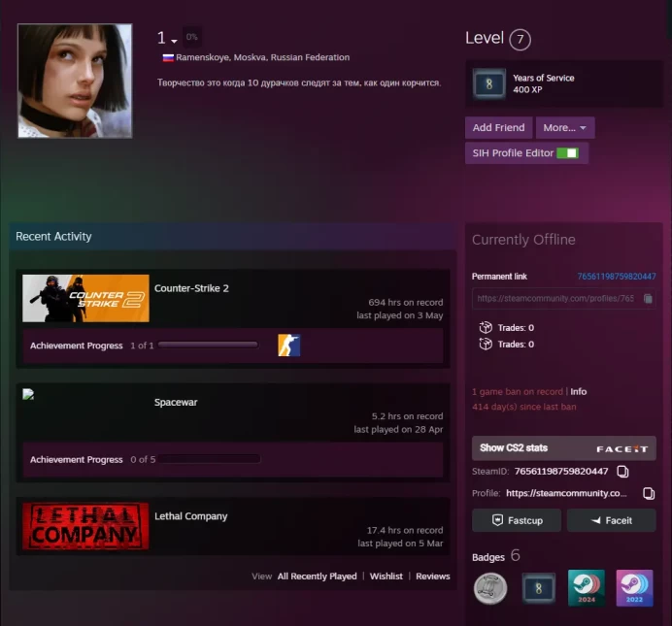Click the broken Spacewar image thumbnail
The width and height of the screenshot is (672, 626).
28,394
